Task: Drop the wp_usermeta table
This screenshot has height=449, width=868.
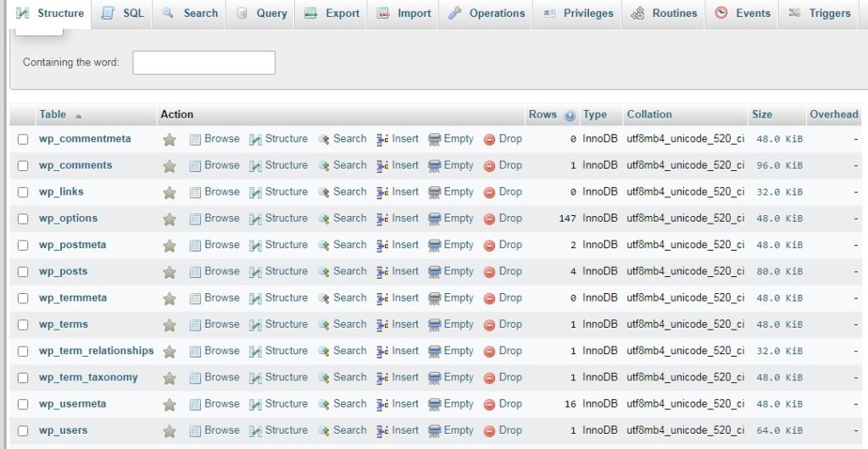Action: tap(503, 404)
